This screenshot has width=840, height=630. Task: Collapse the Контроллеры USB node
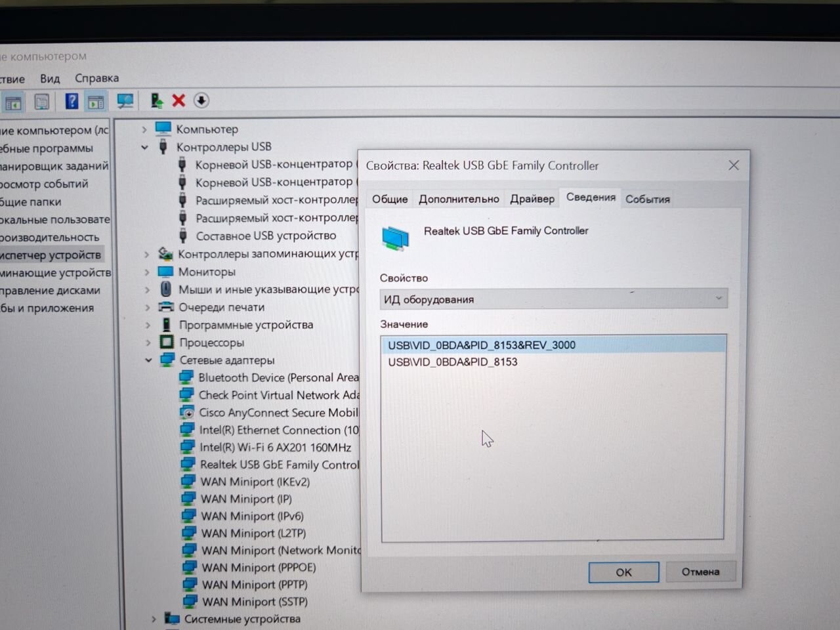(144, 147)
